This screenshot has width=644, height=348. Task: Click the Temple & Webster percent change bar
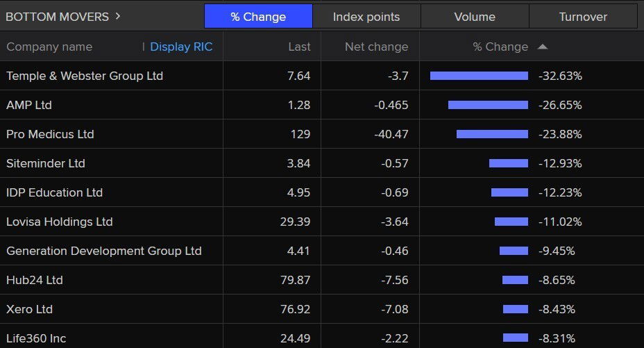click(479, 76)
